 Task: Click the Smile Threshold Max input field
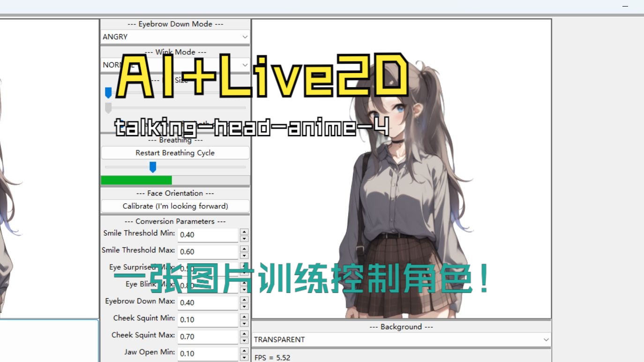tap(208, 251)
